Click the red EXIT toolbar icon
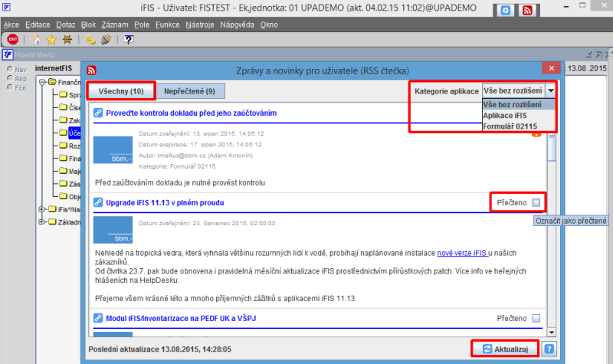The width and height of the screenshot is (613, 364). (x=12, y=39)
